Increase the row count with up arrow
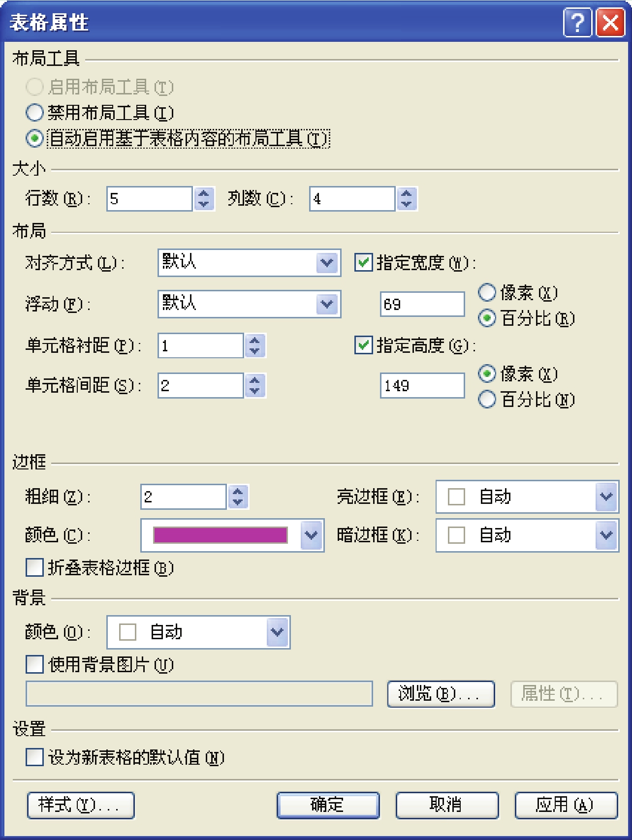 [x=204, y=193]
